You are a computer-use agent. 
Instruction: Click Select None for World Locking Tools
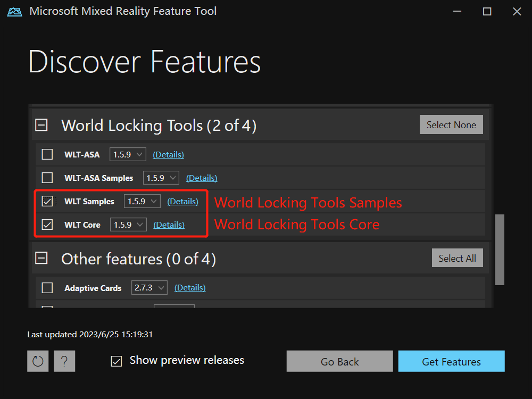point(451,124)
